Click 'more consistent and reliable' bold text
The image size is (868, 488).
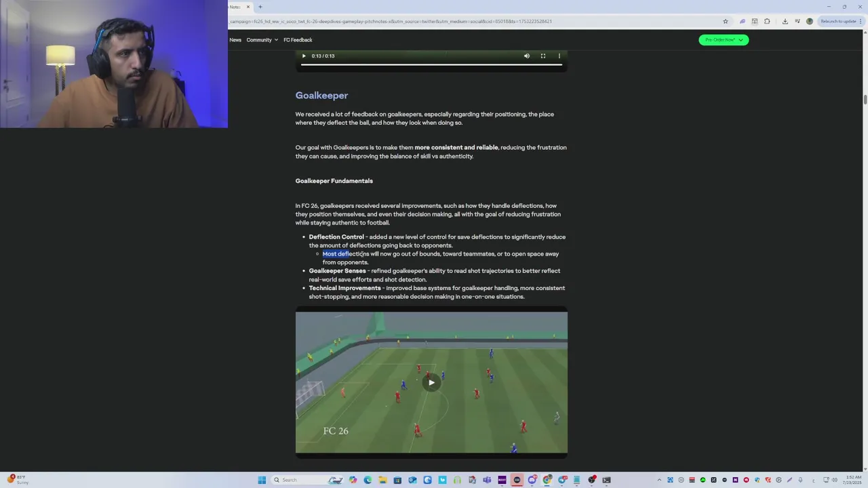pyautogui.click(x=456, y=148)
